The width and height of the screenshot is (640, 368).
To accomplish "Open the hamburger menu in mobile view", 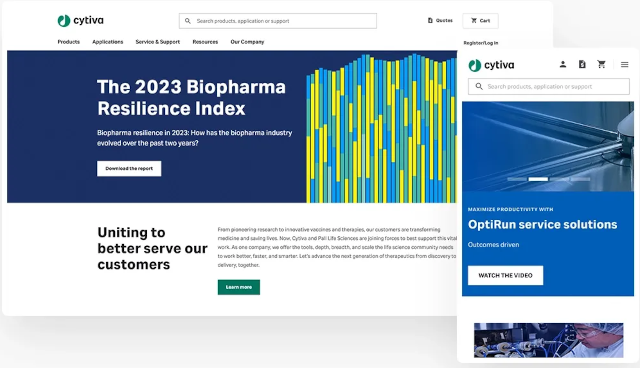I will pos(624,64).
